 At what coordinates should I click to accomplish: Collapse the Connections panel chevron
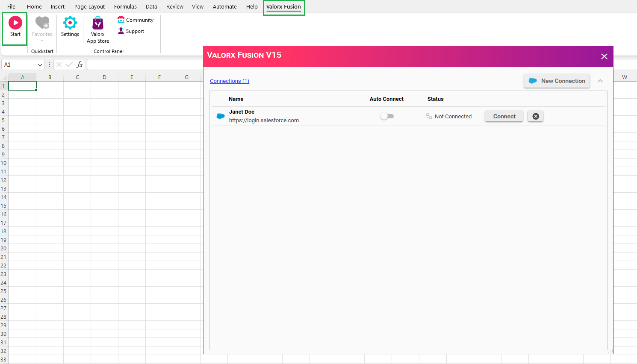[x=600, y=81]
